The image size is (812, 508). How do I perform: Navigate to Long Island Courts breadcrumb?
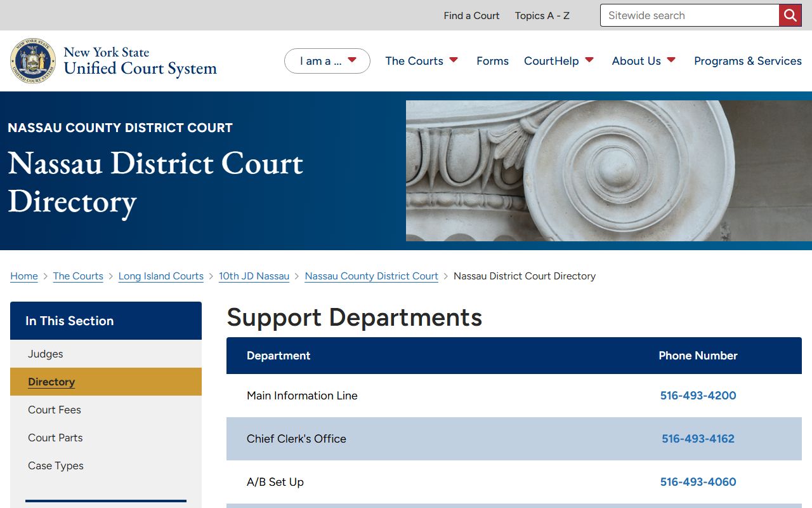click(x=161, y=276)
